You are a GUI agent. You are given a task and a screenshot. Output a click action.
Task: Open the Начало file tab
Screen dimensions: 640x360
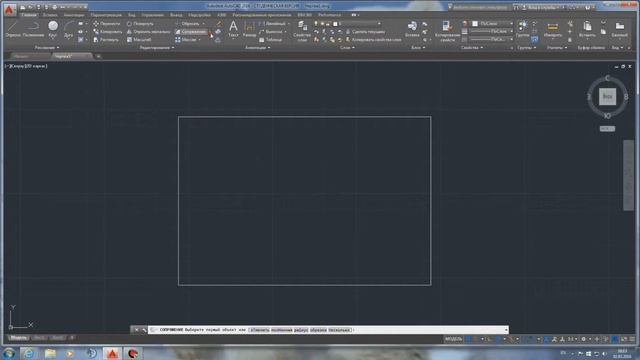point(21,56)
